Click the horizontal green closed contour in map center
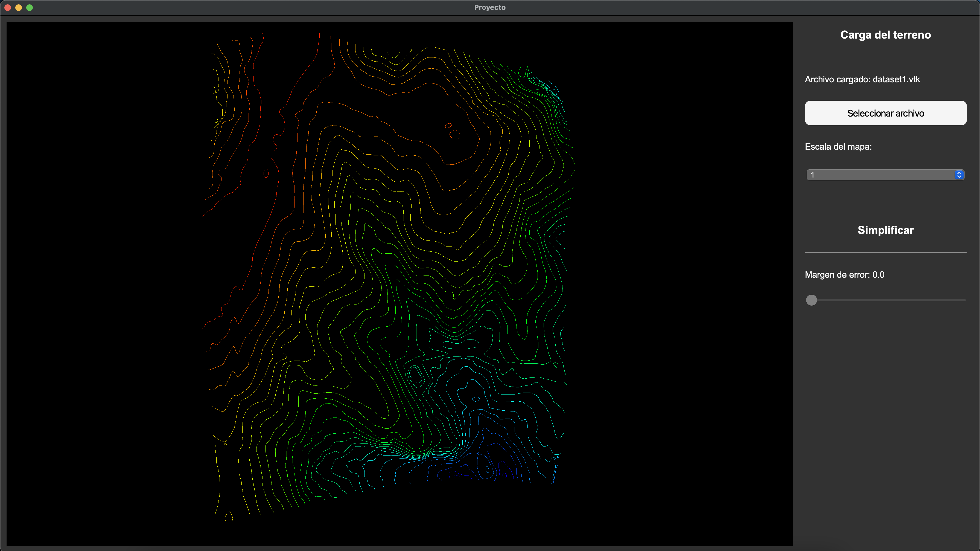 tap(461, 345)
